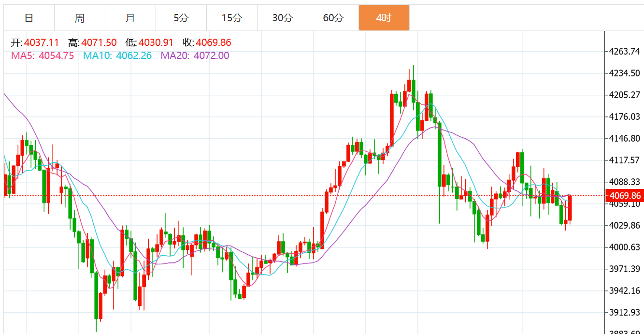The height and width of the screenshot is (334, 644).
Task: Click the highlighted 4时 tab
Action: (x=384, y=18)
